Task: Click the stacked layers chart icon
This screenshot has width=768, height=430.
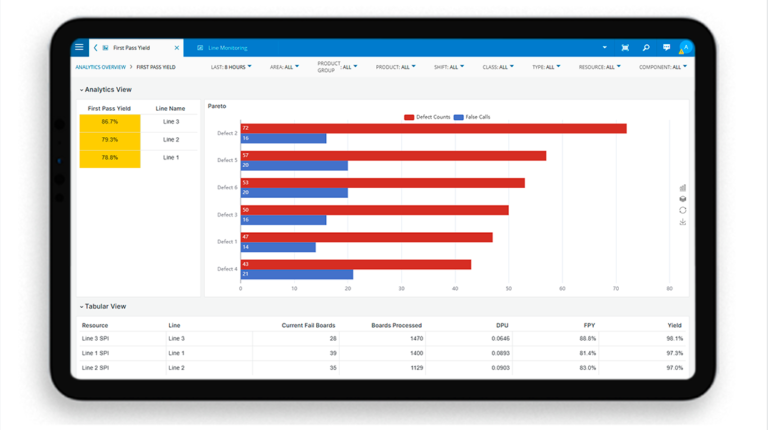Action: (683, 199)
